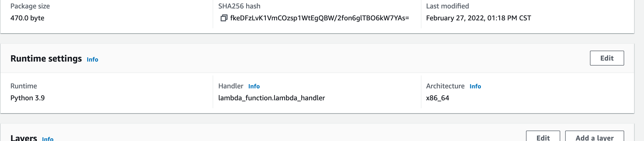
Task: Click the x86_64 architecture value
Action: [437, 98]
